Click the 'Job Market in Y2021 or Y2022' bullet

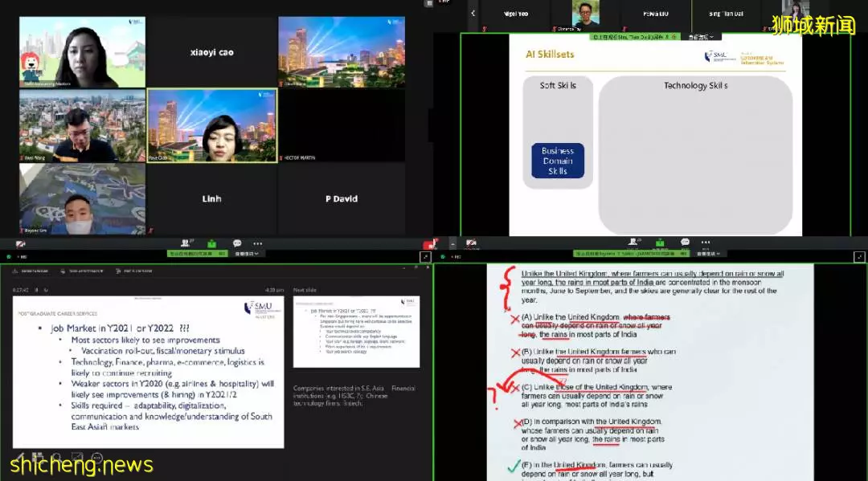120,328
